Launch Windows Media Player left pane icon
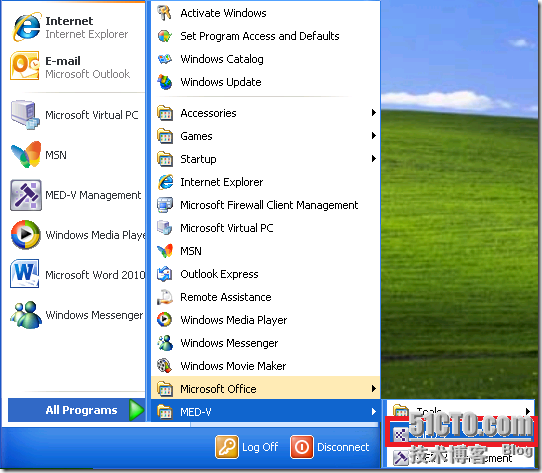This screenshot has height=473, width=542. [x=26, y=235]
